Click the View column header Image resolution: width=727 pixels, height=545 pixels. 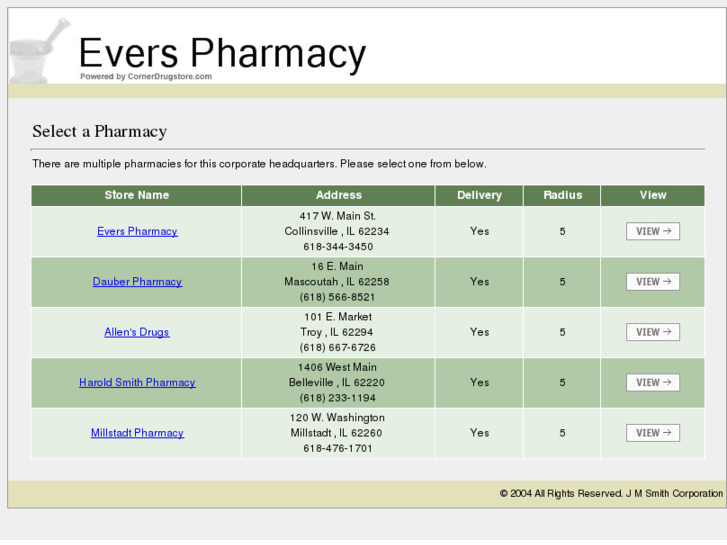tap(653, 195)
